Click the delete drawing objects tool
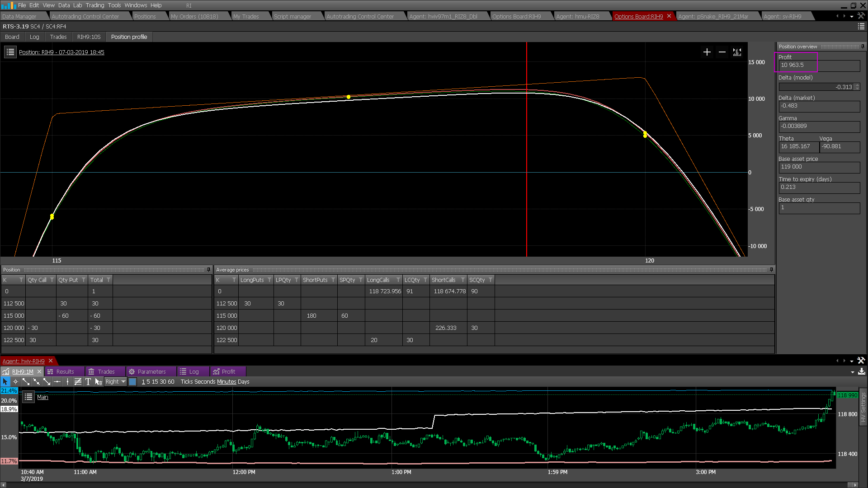 coord(98,382)
